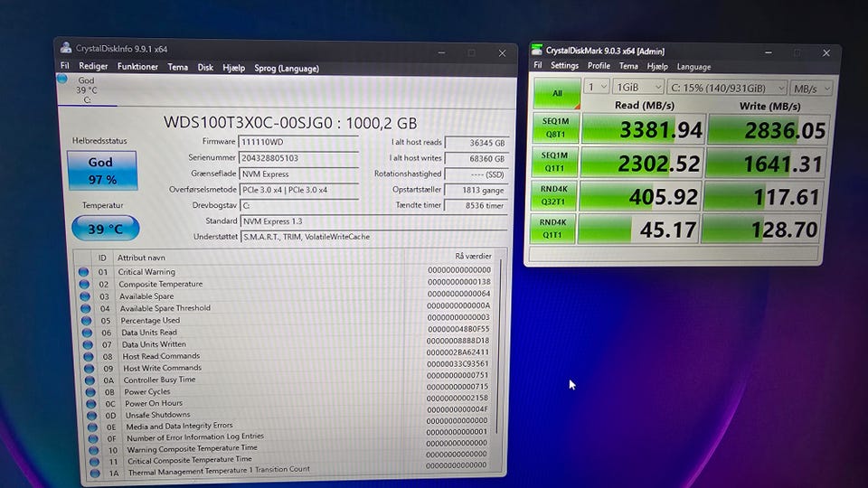Click the God 97 % health status button
This screenshot has width=868, height=488.
coord(102,171)
